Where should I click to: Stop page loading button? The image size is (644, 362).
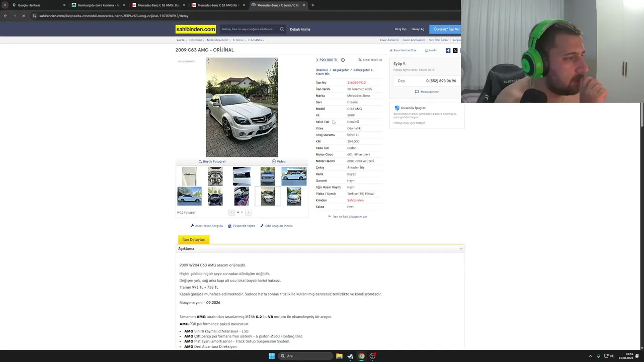coord(23,16)
